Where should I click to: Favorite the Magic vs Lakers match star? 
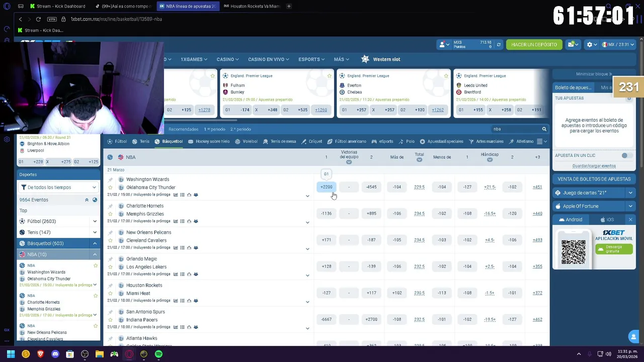coord(110,267)
